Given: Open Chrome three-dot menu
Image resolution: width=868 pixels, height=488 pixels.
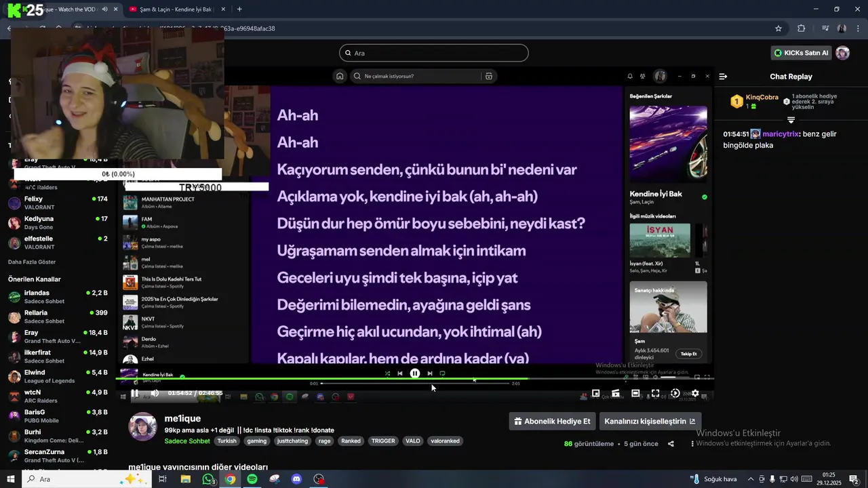Looking at the screenshot, I should (x=857, y=28).
